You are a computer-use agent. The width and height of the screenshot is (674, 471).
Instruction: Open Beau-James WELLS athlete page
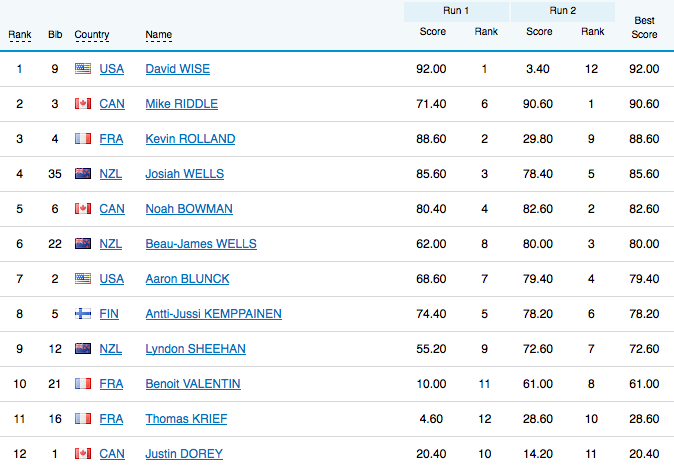(200, 244)
